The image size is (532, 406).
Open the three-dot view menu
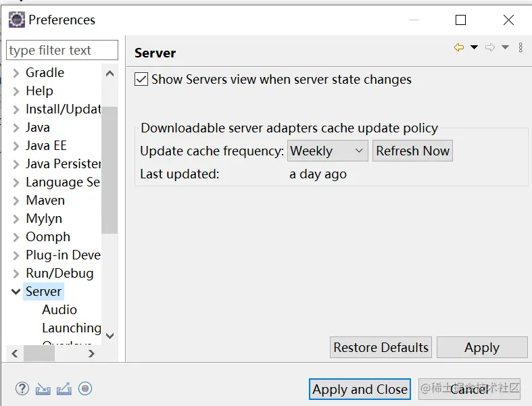pos(521,47)
